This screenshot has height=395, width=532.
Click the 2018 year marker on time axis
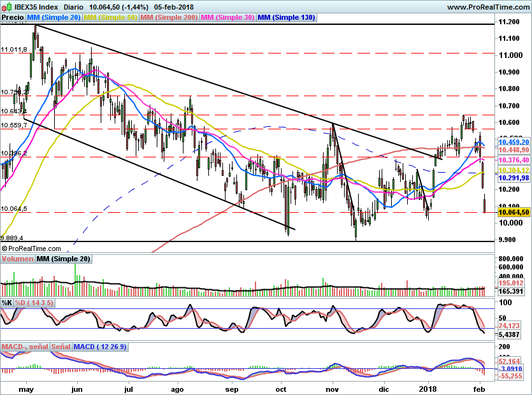tap(428, 389)
